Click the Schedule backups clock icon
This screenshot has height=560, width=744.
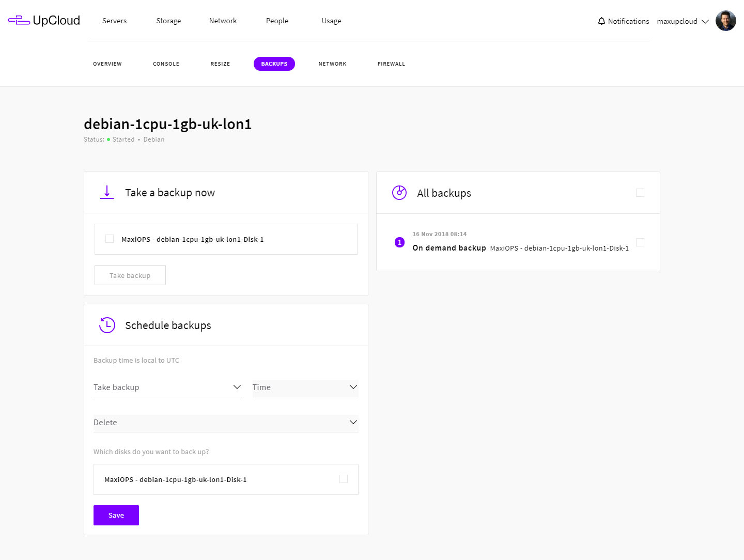(107, 325)
